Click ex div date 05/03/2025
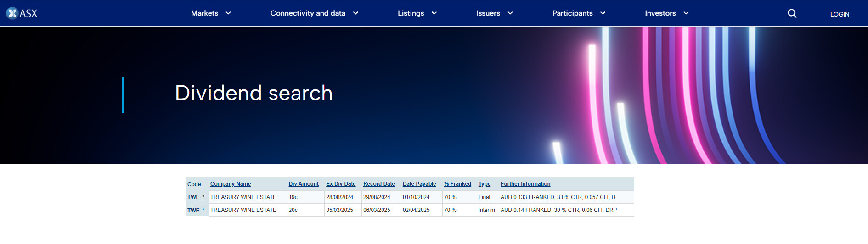The width and height of the screenshot is (868, 244). point(340,210)
